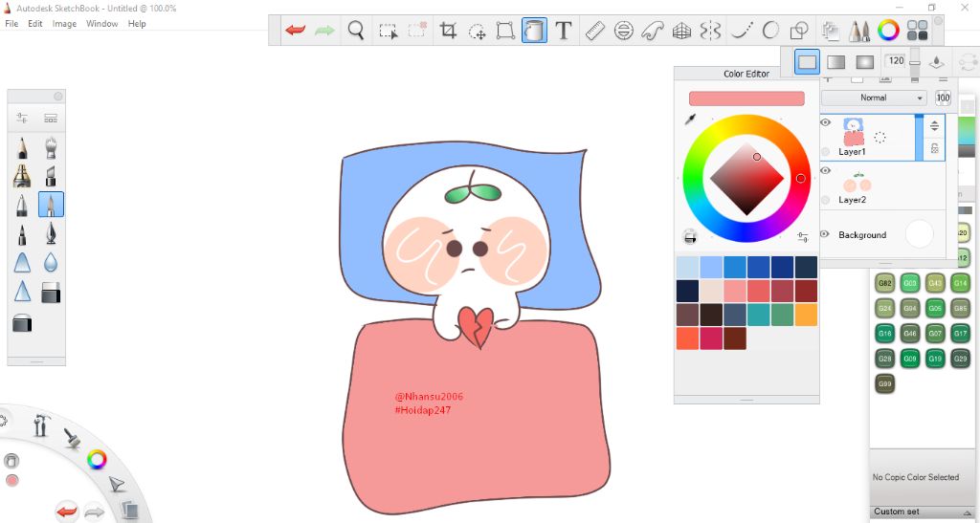
Task: Open the Window menu
Action: point(101,24)
